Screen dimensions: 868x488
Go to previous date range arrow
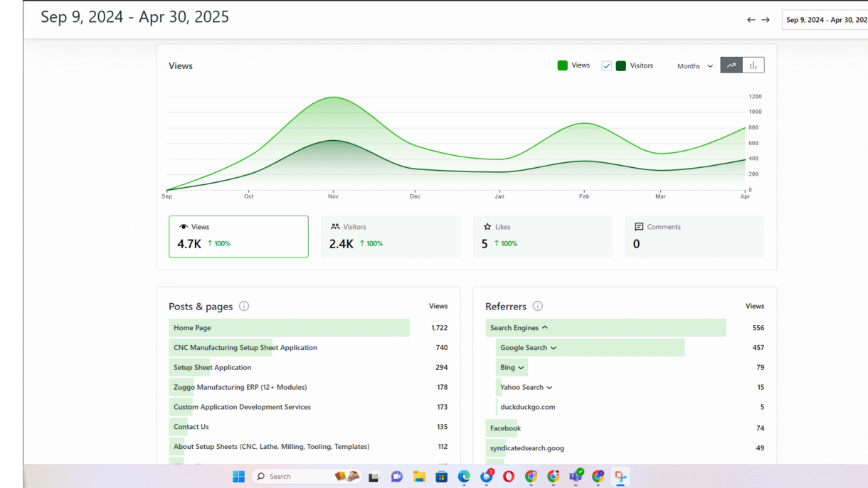coord(751,20)
